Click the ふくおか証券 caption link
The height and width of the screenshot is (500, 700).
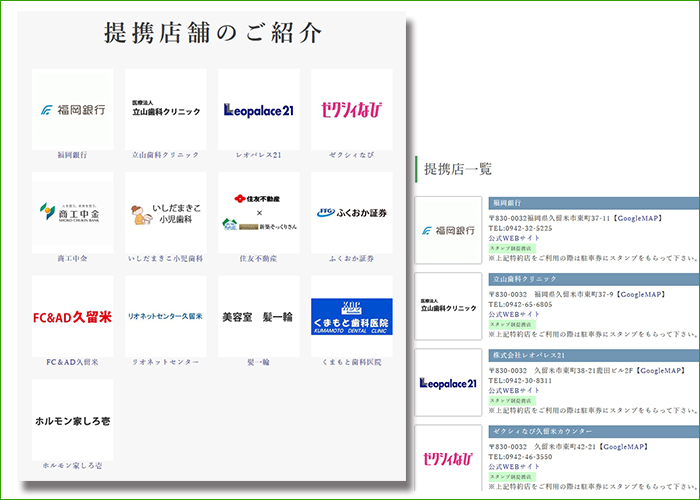(x=352, y=258)
